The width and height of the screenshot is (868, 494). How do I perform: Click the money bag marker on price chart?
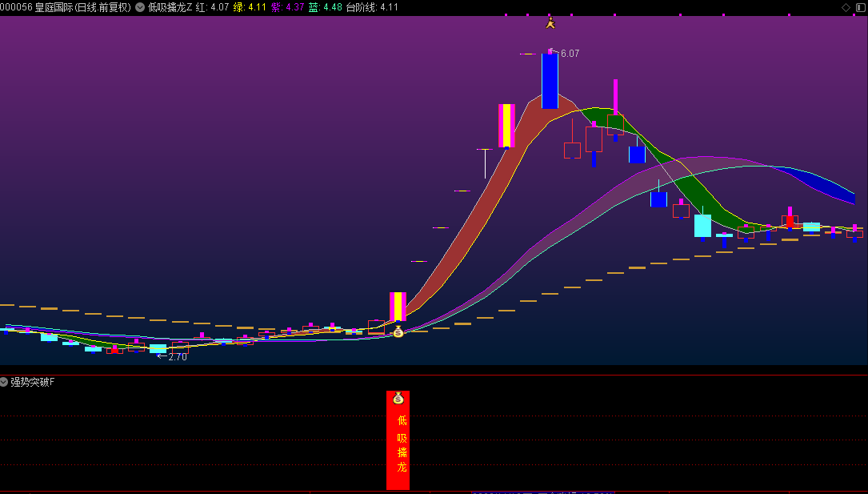pyautogui.click(x=398, y=331)
